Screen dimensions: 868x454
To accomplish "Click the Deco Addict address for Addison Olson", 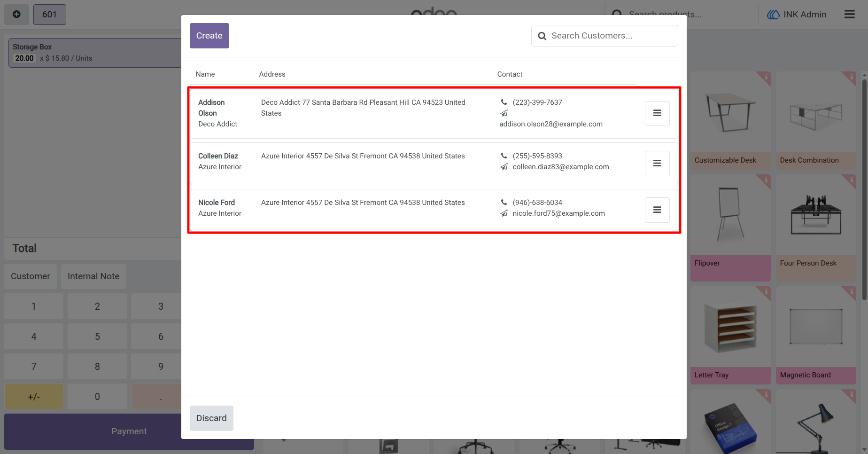I will point(363,108).
